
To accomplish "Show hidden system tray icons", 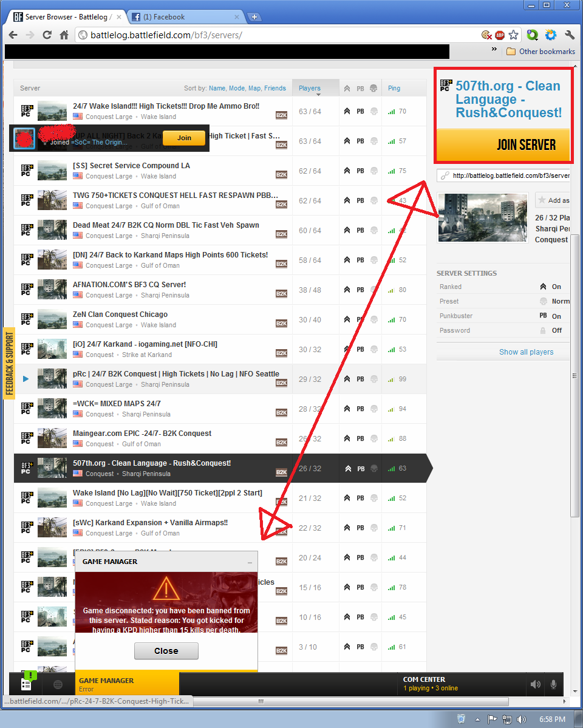I will 477,719.
